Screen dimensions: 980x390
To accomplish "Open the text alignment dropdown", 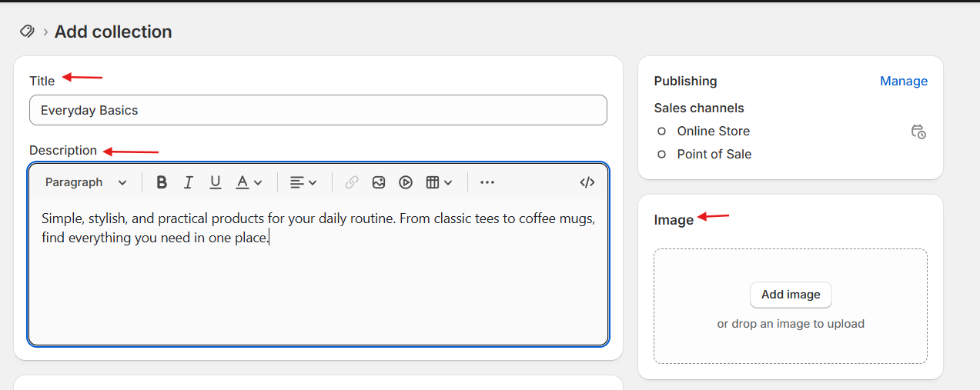I will coord(303,182).
